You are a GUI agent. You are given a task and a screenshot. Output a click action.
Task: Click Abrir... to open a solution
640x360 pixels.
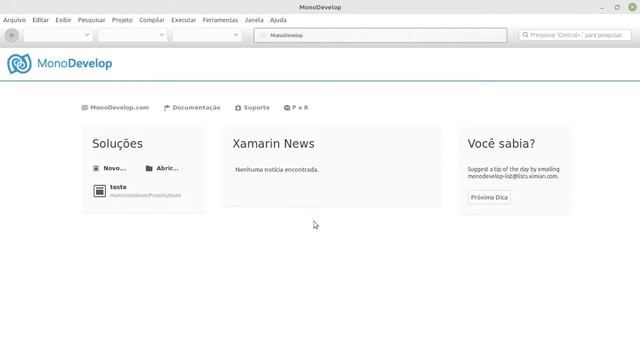pos(167,168)
